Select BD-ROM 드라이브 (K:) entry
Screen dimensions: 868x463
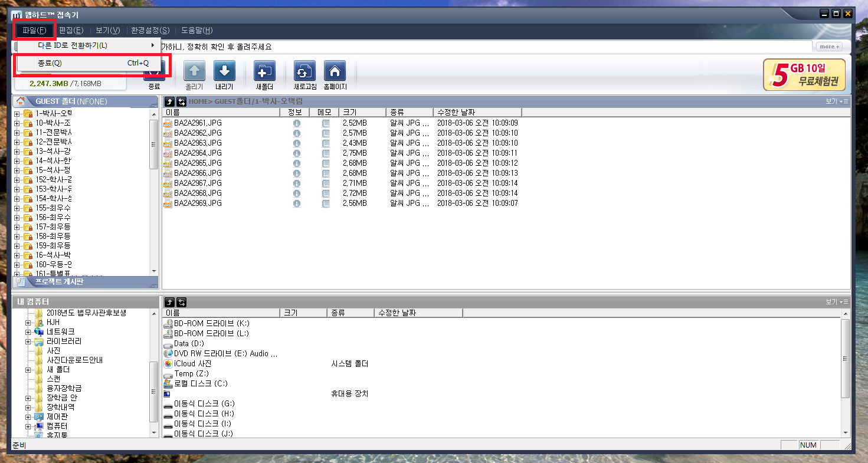coord(212,324)
